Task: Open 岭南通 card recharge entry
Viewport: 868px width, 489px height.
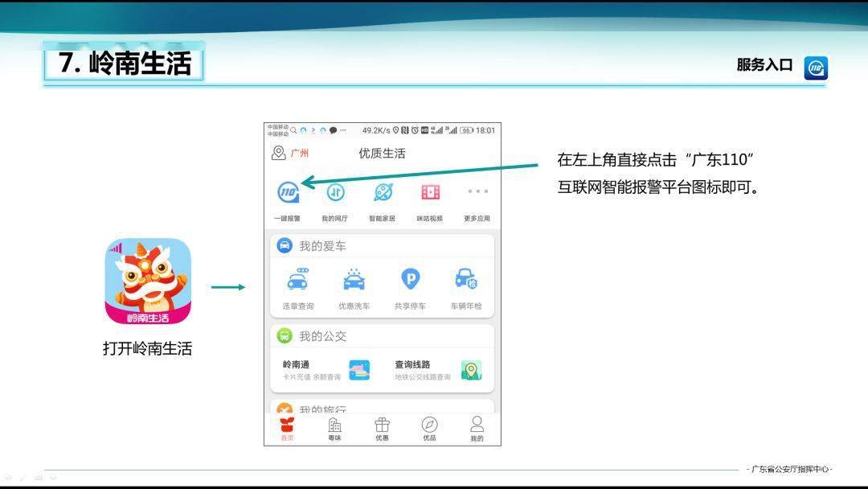Action: pos(326,371)
